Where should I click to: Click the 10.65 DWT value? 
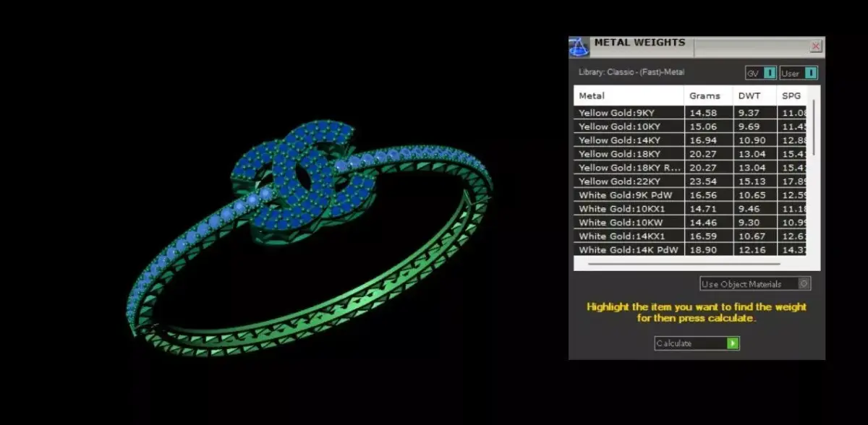tap(751, 195)
